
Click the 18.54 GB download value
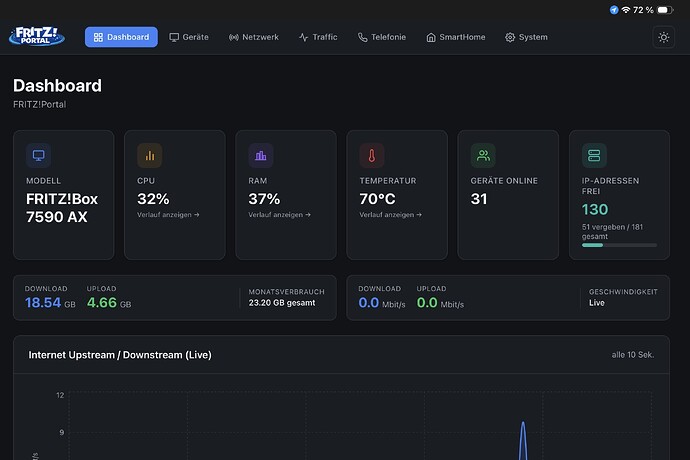tap(50, 302)
